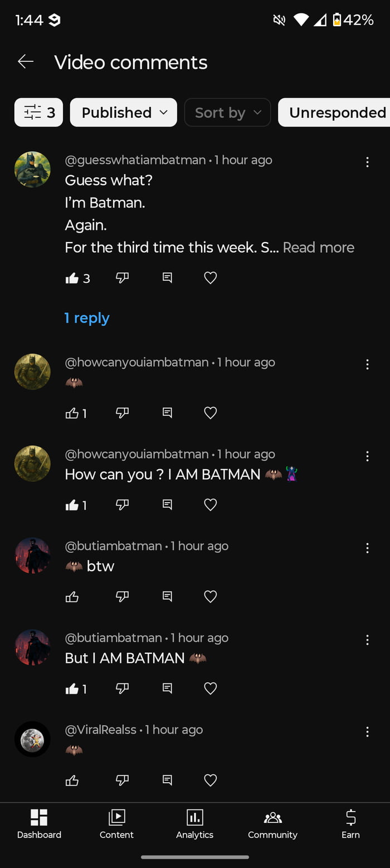Heart the @ViralRealss comment
Viewport: 390px width, 868px height.
pyautogui.click(x=210, y=780)
